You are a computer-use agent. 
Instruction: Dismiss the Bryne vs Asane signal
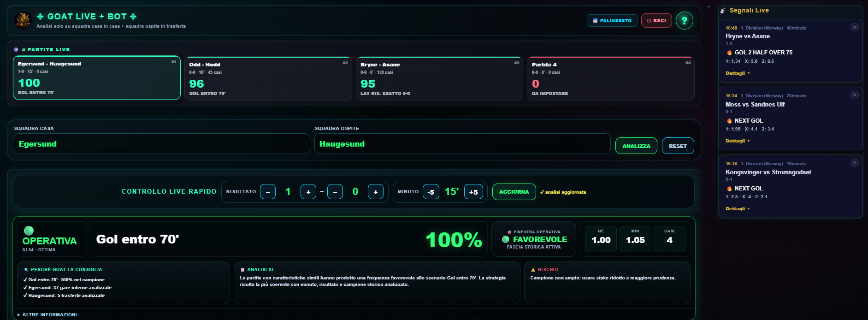[x=854, y=27]
